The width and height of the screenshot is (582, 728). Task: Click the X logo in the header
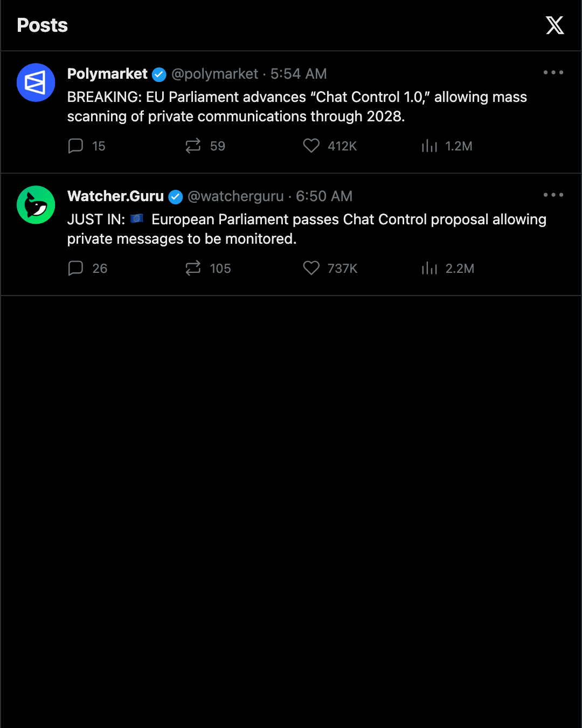(555, 25)
